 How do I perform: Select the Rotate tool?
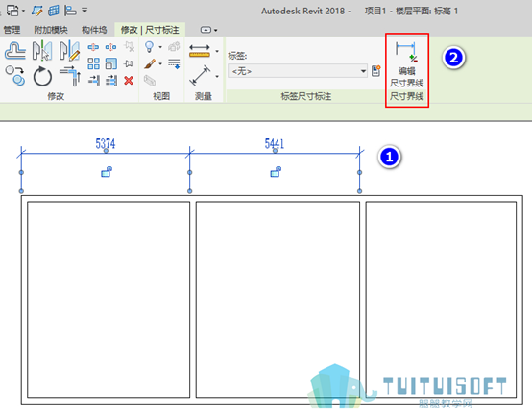[x=42, y=76]
